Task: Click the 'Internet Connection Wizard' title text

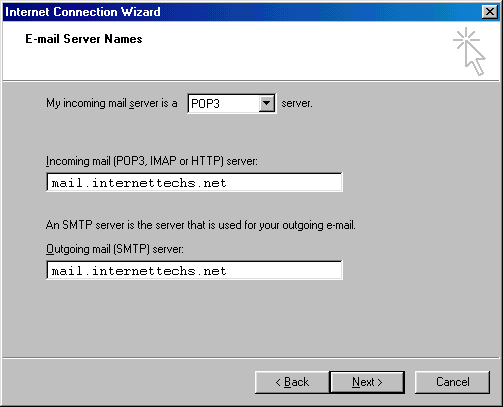Action: coord(83,12)
